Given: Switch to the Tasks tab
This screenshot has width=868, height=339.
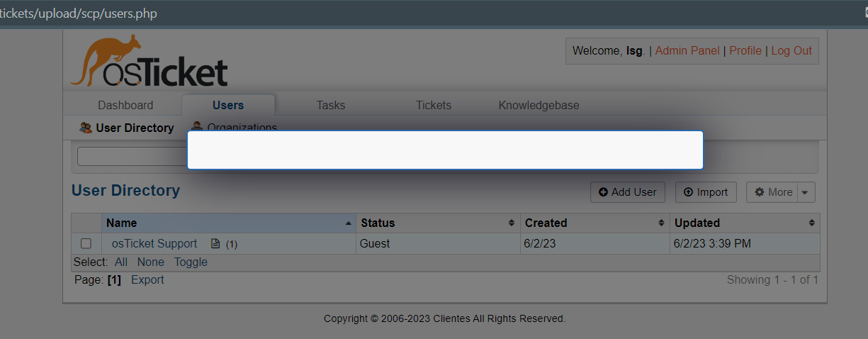Looking at the screenshot, I should [331, 105].
